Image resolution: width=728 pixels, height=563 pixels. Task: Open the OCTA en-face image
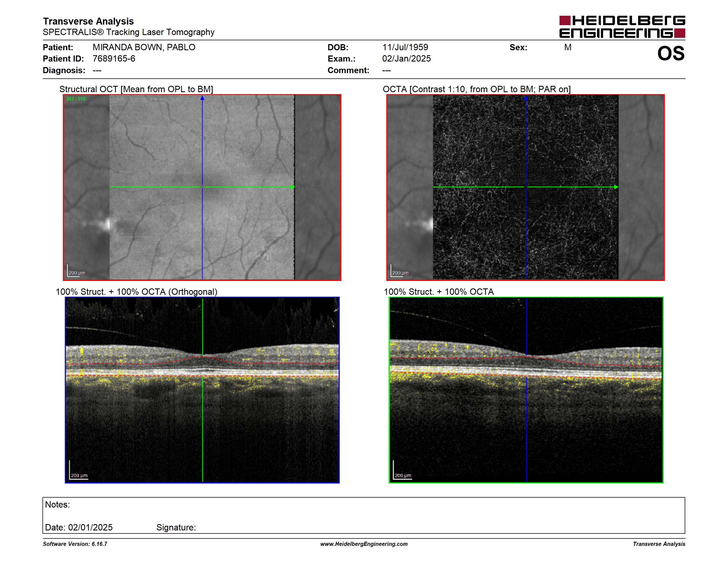point(525,187)
